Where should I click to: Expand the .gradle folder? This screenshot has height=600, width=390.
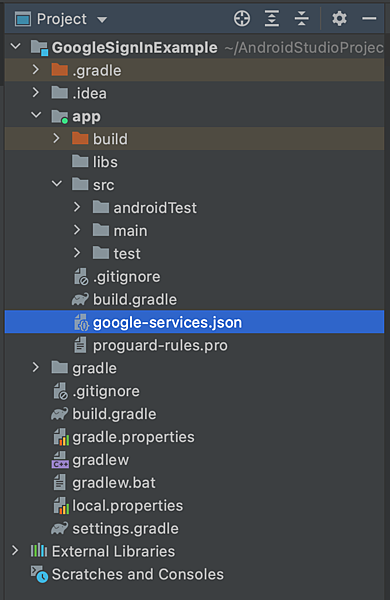pos(36,70)
